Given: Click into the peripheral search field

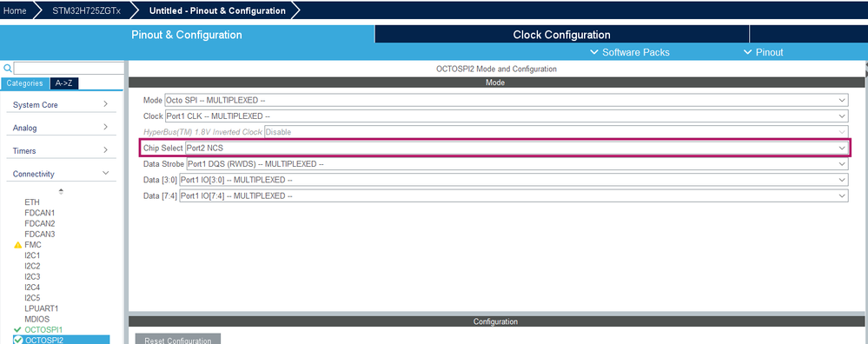Looking at the screenshot, I should click(x=69, y=69).
